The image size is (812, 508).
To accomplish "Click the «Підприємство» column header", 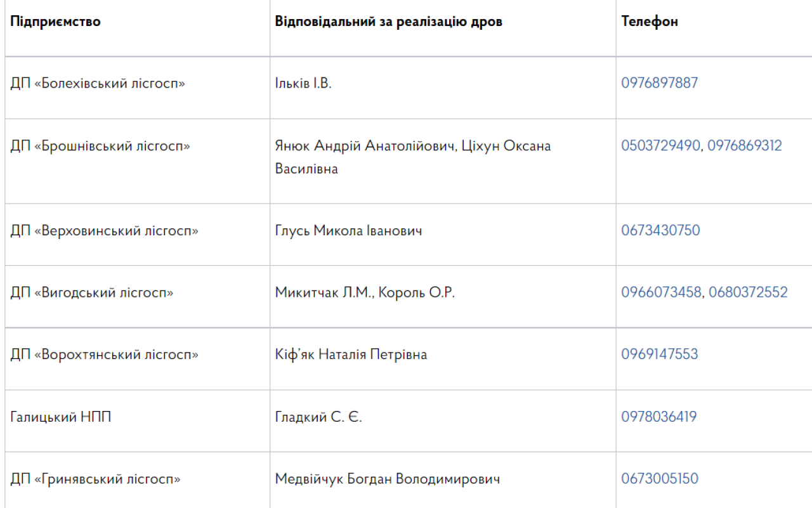I will tap(55, 22).
